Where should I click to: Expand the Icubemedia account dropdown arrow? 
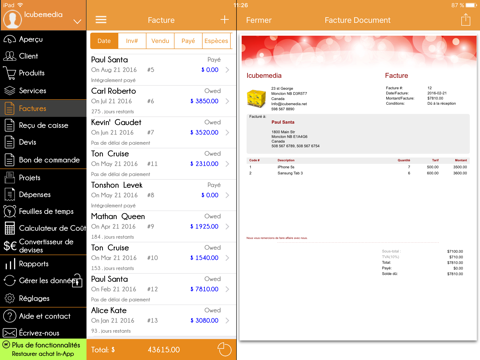77,22
